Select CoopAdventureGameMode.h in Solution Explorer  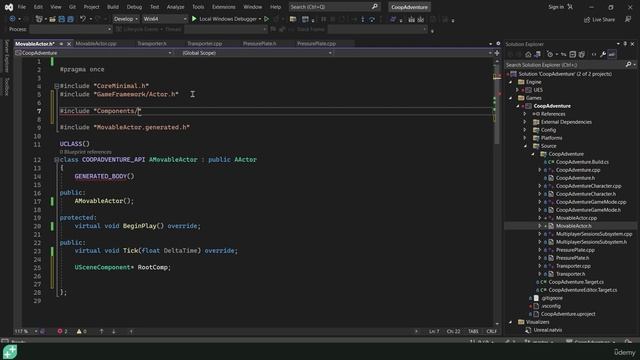[x=588, y=210]
